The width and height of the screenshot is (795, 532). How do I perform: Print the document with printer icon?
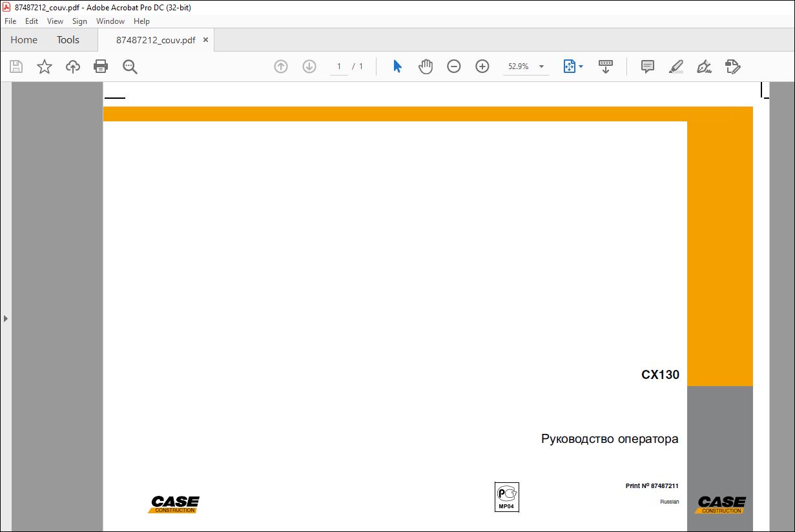(x=101, y=66)
